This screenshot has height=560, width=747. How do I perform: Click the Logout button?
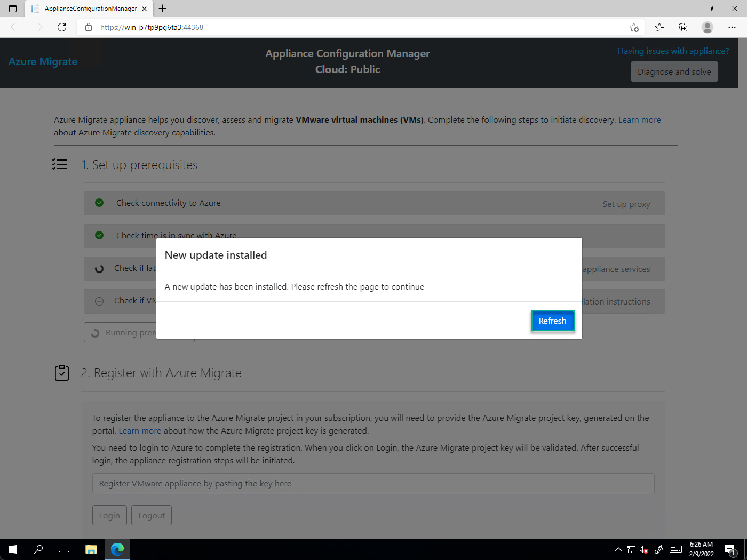(152, 515)
